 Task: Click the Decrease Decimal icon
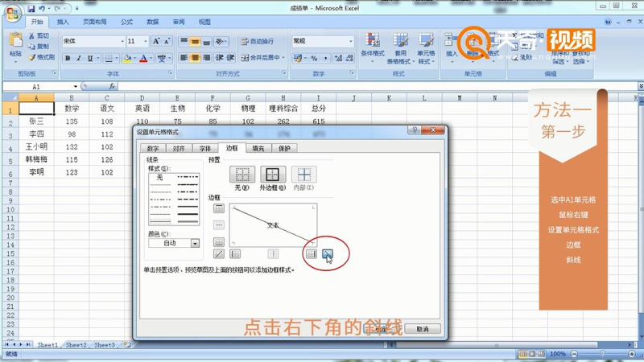coord(349,58)
